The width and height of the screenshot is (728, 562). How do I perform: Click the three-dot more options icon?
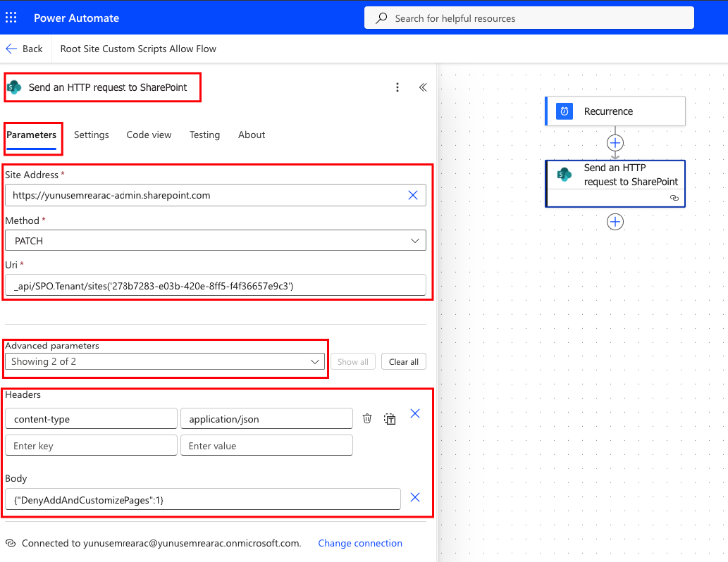(397, 87)
